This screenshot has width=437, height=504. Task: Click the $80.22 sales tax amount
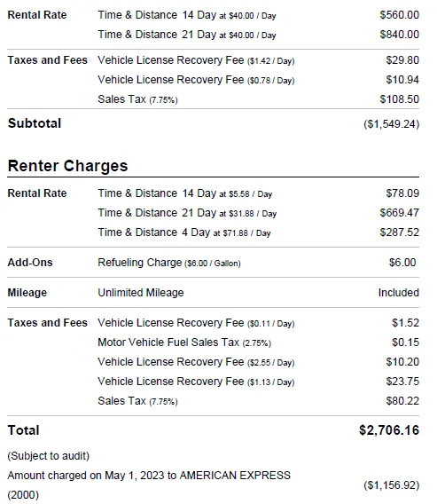(402, 401)
